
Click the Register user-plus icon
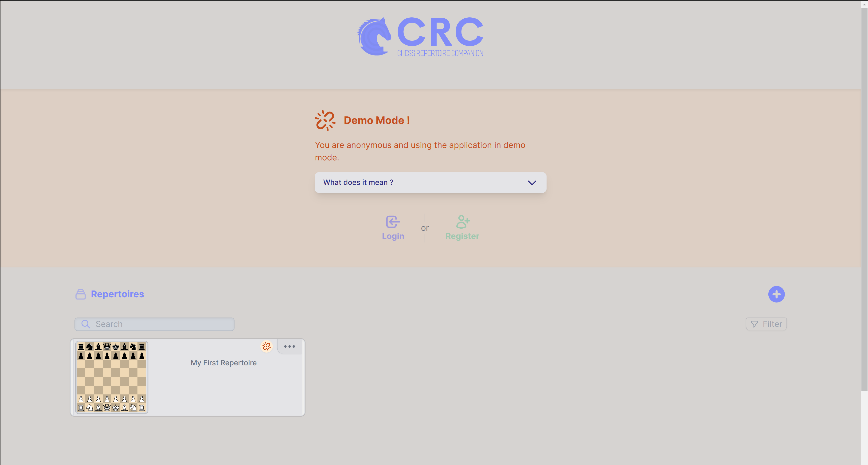click(x=463, y=222)
